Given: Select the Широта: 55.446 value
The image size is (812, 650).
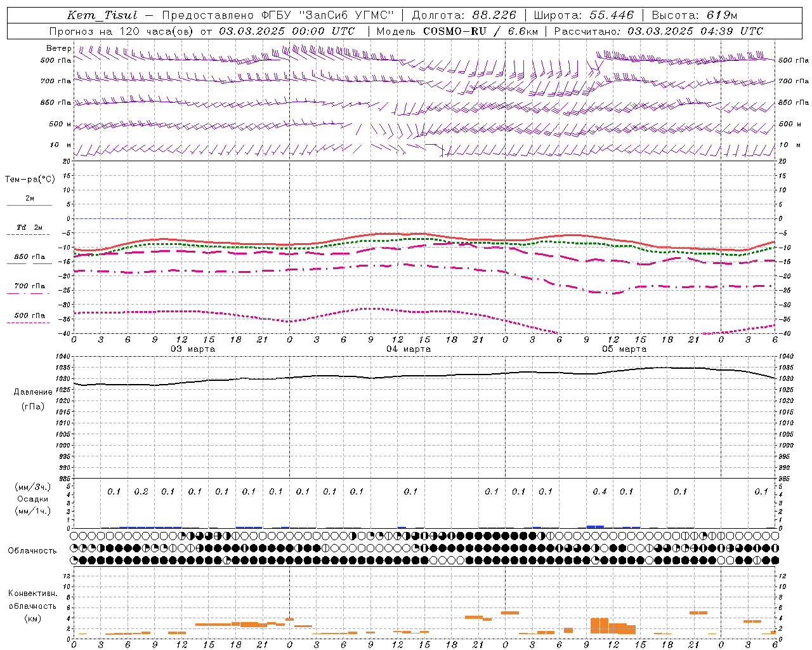Looking at the screenshot, I should [584, 15].
